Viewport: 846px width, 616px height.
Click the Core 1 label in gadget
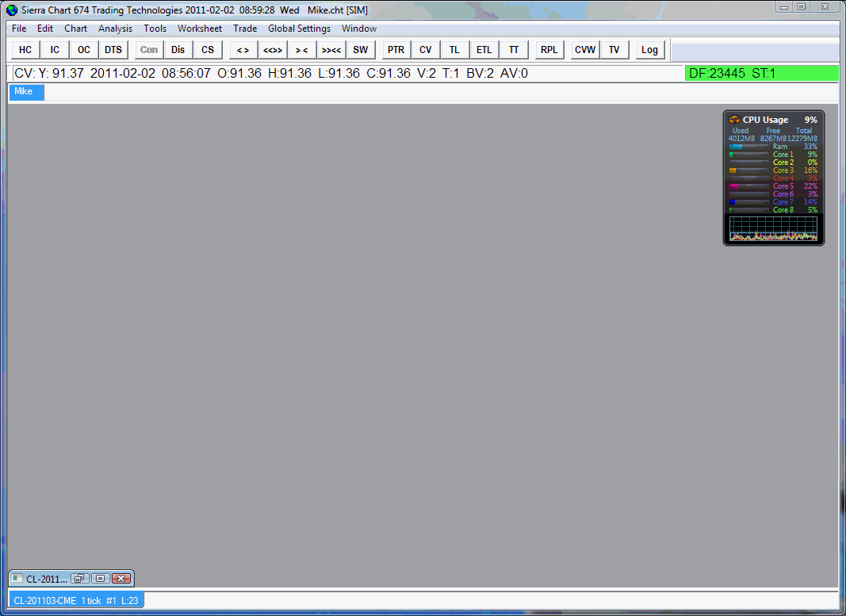pyautogui.click(x=783, y=155)
